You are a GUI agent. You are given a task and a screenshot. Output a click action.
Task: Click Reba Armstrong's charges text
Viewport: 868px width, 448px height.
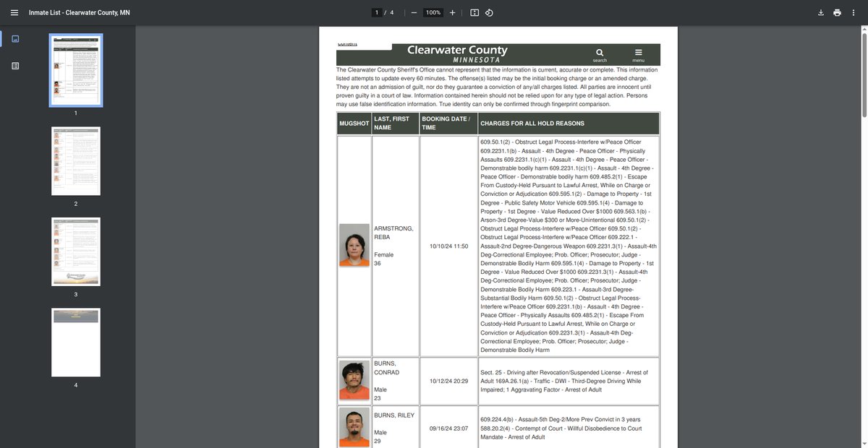pyautogui.click(x=569, y=246)
